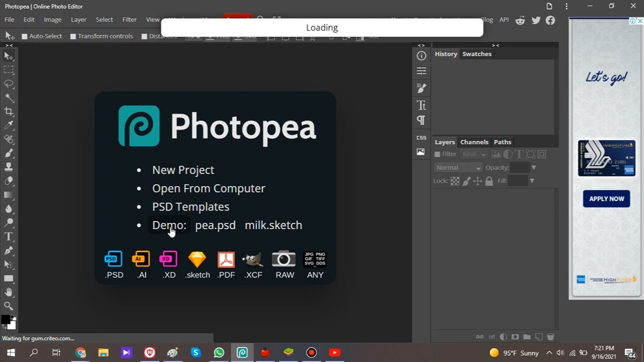Open the Info panel icon
Image resolution: width=644 pixels, height=362 pixels.
421,56
